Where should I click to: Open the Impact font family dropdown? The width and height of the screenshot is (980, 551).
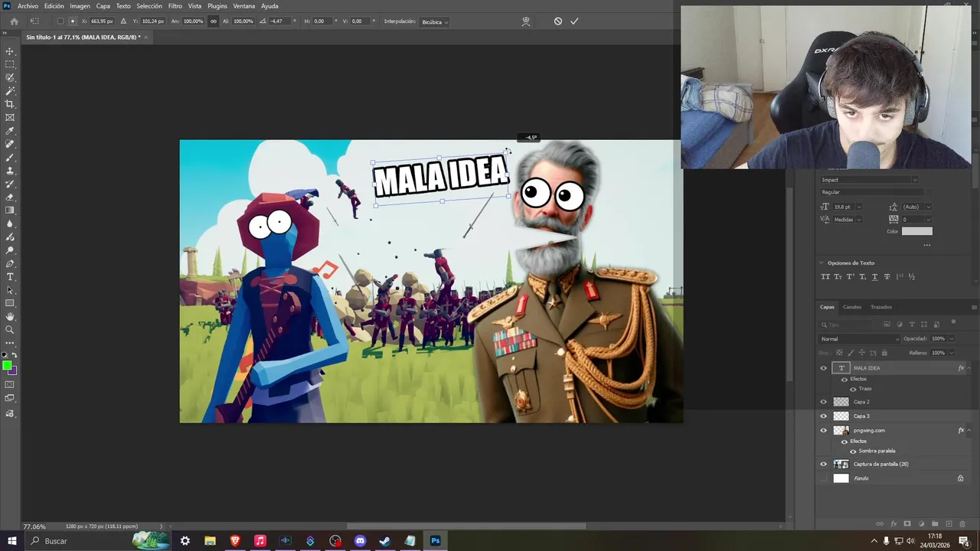point(869,180)
